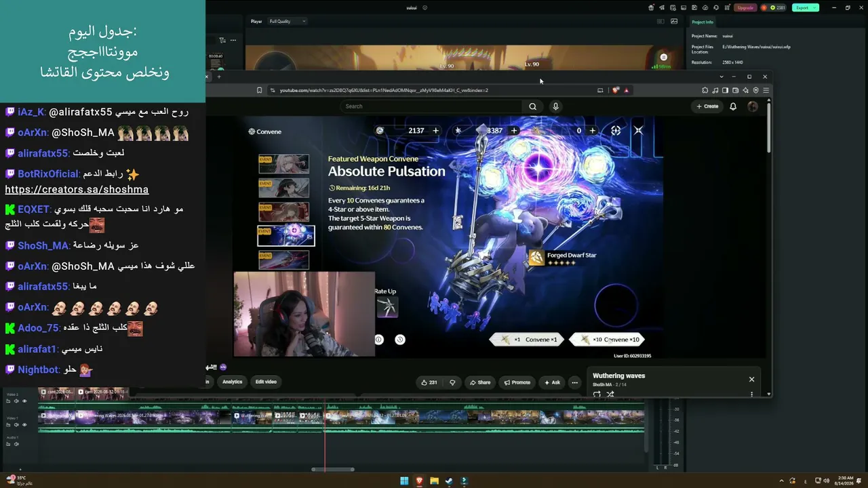Open the Brave Shields lion icon

click(616, 90)
